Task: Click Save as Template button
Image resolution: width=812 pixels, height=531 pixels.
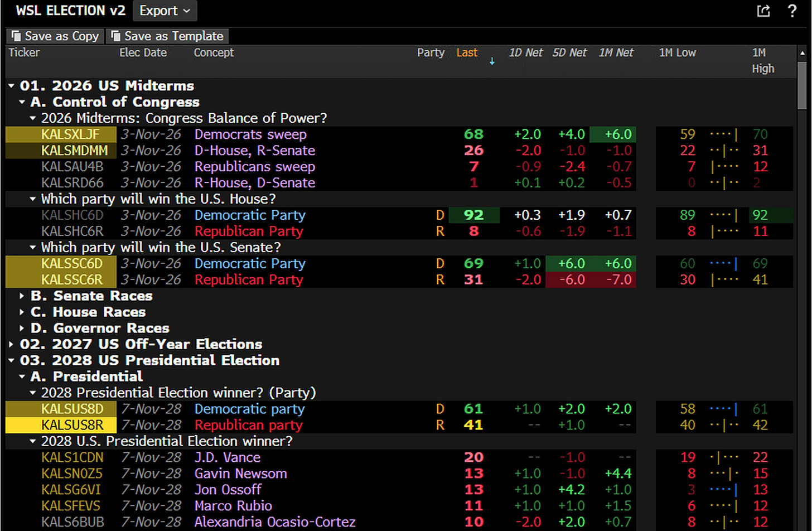Action: pos(167,36)
